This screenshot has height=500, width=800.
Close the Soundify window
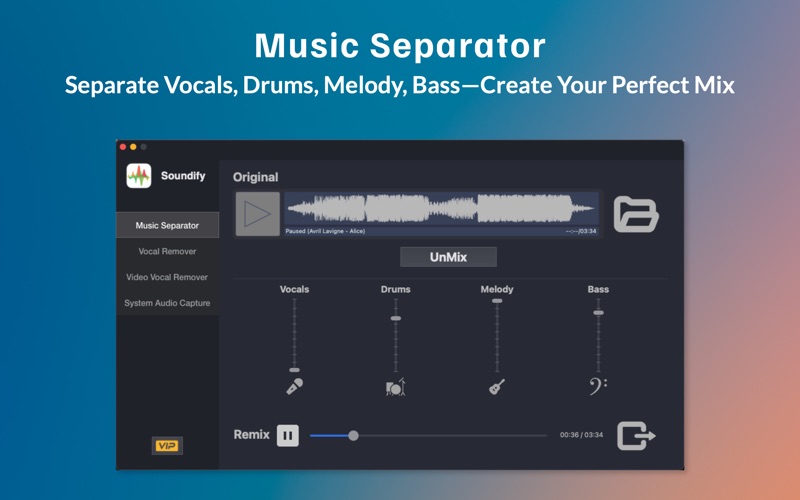[123, 147]
